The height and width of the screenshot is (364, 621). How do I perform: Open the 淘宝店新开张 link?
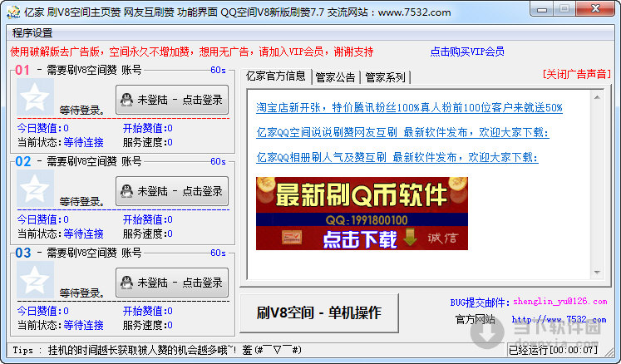click(409, 108)
